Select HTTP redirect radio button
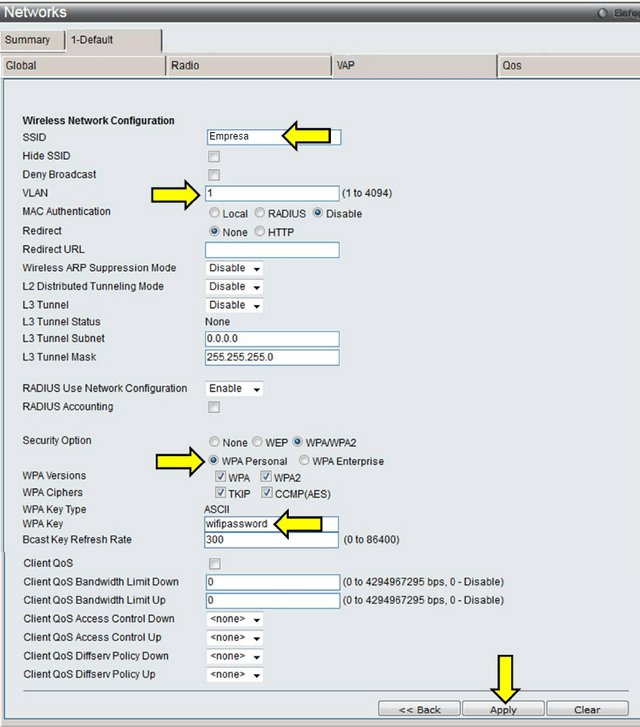The width and height of the screenshot is (640, 727). 260,232
